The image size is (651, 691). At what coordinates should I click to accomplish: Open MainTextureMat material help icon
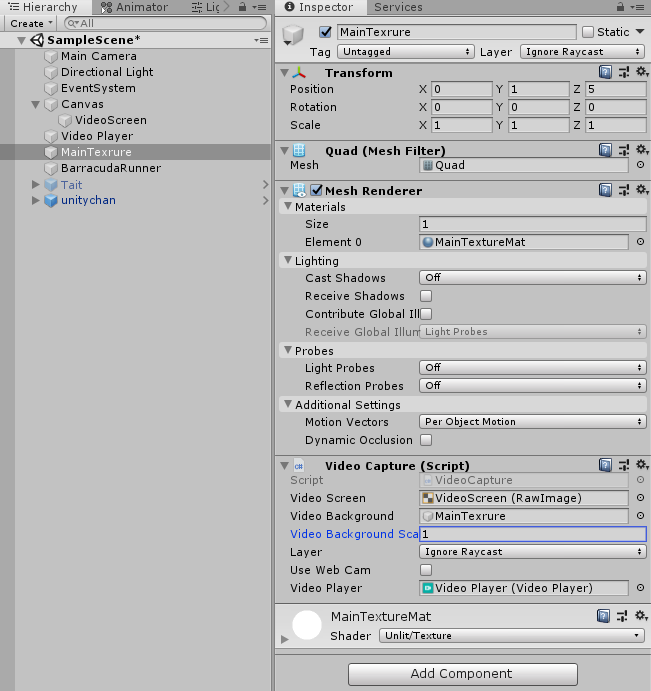(603, 616)
